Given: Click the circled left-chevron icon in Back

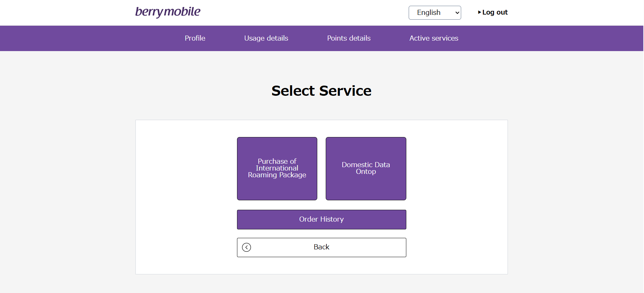Looking at the screenshot, I should click(x=246, y=247).
